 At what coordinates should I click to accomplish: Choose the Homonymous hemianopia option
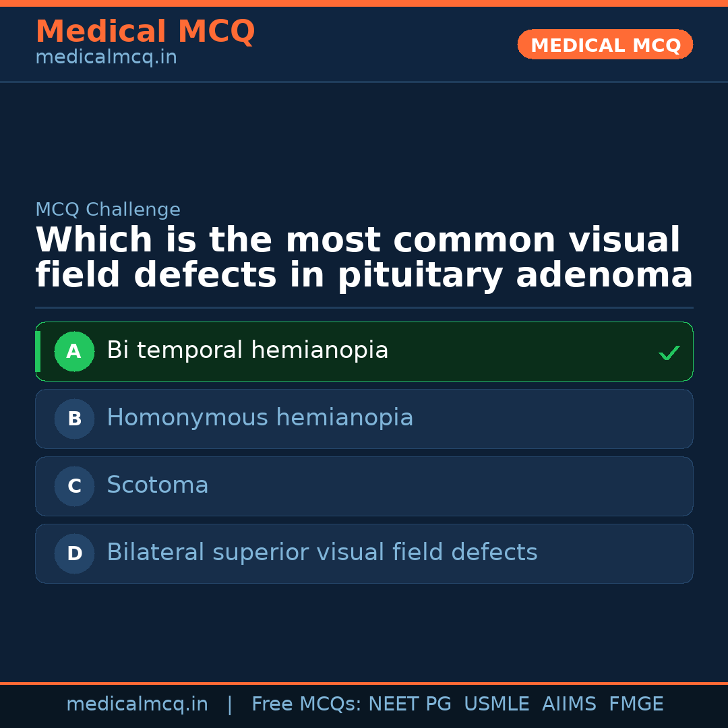[260, 418]
